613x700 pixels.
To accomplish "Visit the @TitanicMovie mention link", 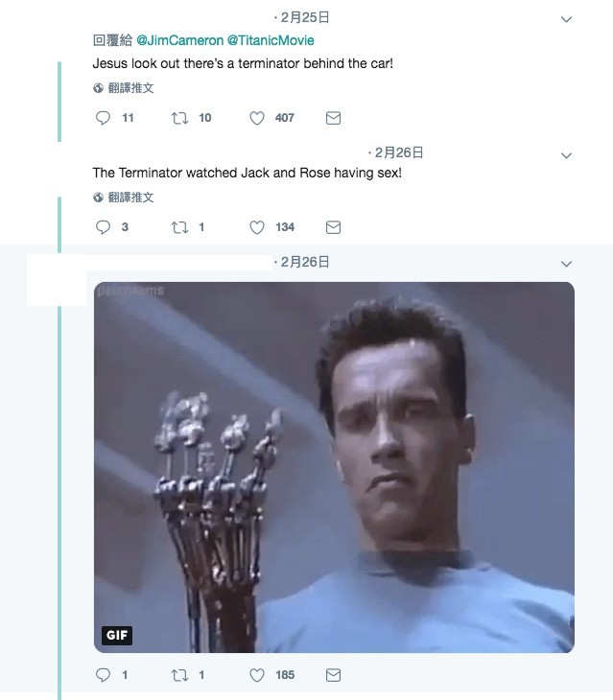I will click(x=271, y=40).
